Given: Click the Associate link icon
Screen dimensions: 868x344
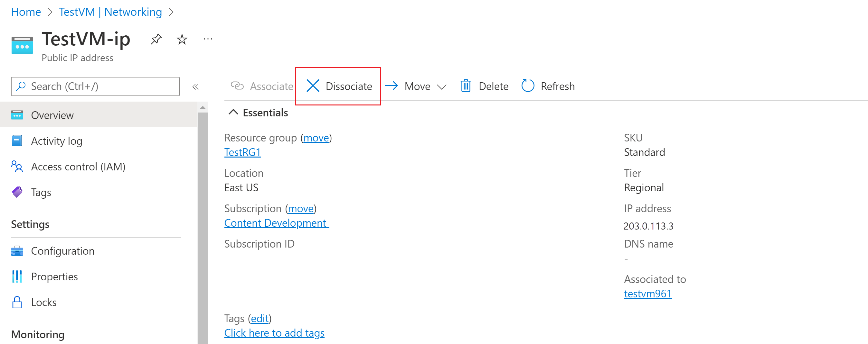Looking at the screenshot, I should point(237,86).
